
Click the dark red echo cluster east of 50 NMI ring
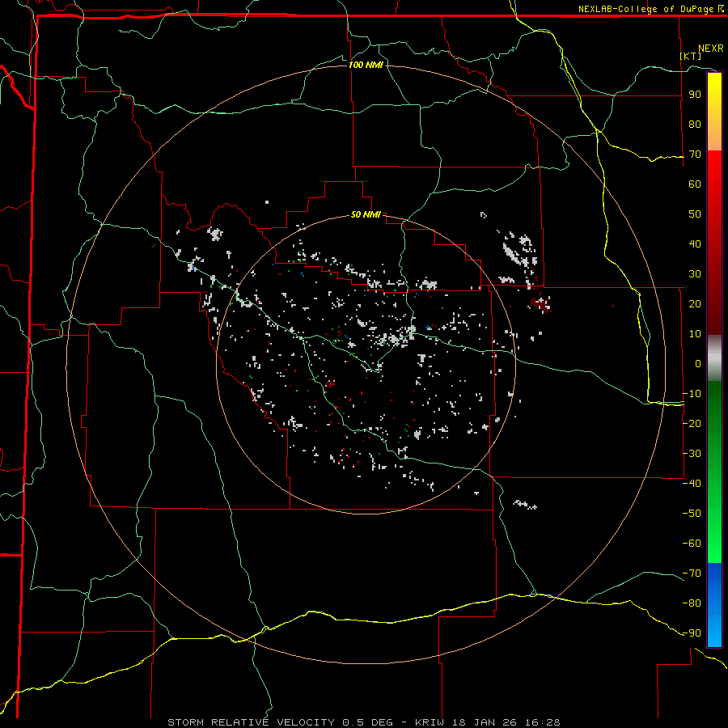point(540,304)
